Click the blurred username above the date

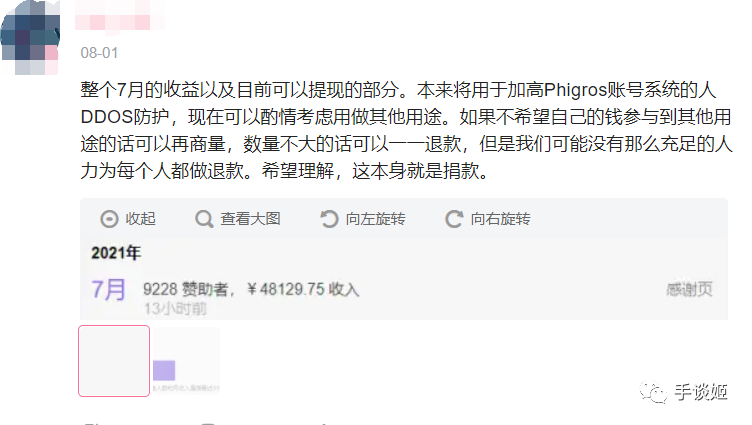(120, 18)
